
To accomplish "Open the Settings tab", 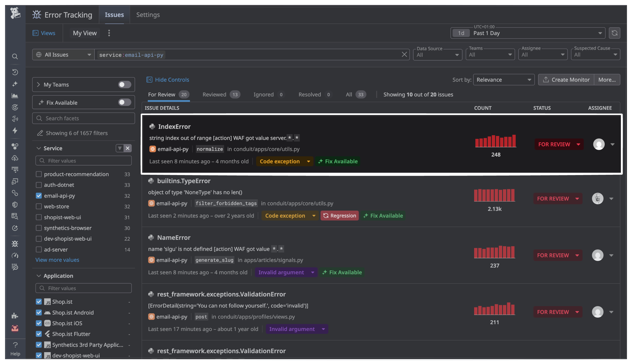I will (148, 15).
